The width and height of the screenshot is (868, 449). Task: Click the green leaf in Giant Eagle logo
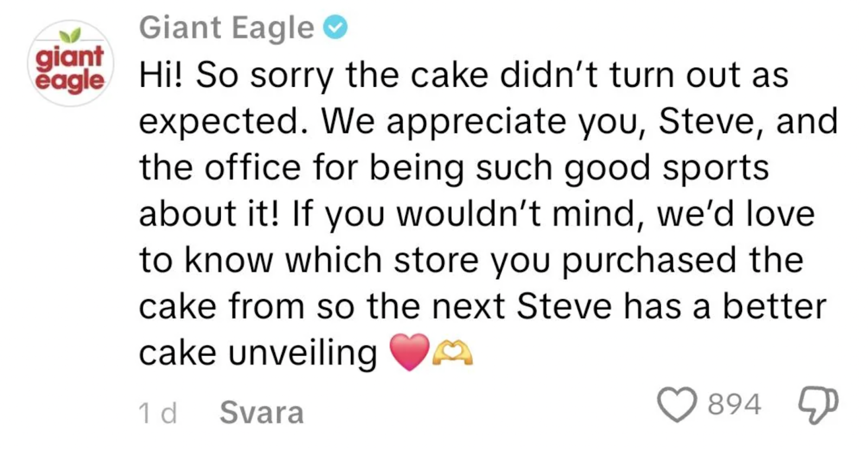tap(69, 36)
